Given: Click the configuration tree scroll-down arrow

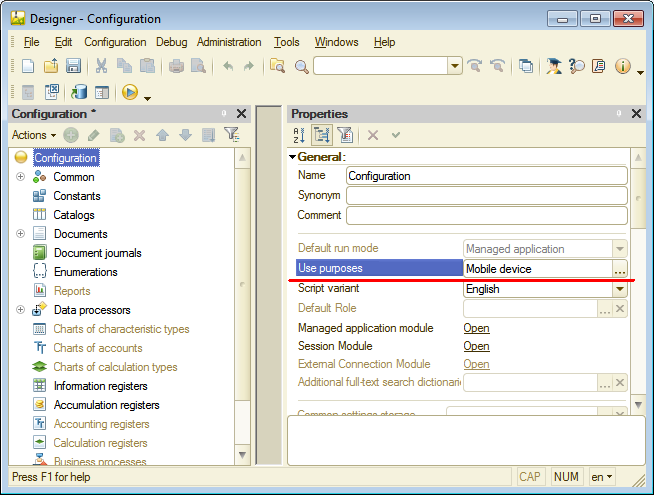Looking at the screenshot, I should click(242, 455).
